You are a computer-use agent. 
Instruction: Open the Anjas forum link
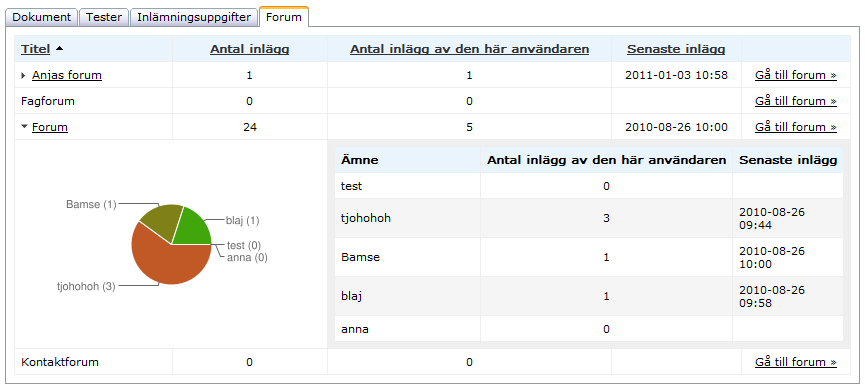pos(67,75)
